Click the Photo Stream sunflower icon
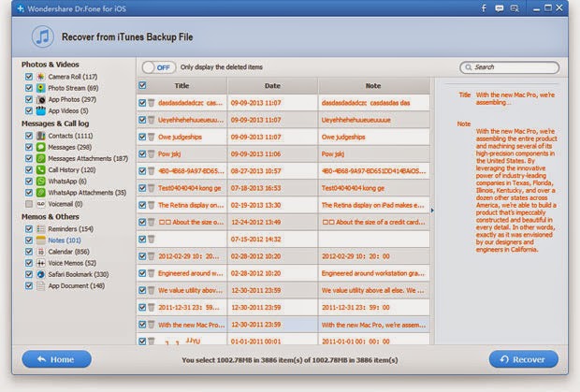The width and height of the screenshot is (580, 392). (x=40, y=88)
